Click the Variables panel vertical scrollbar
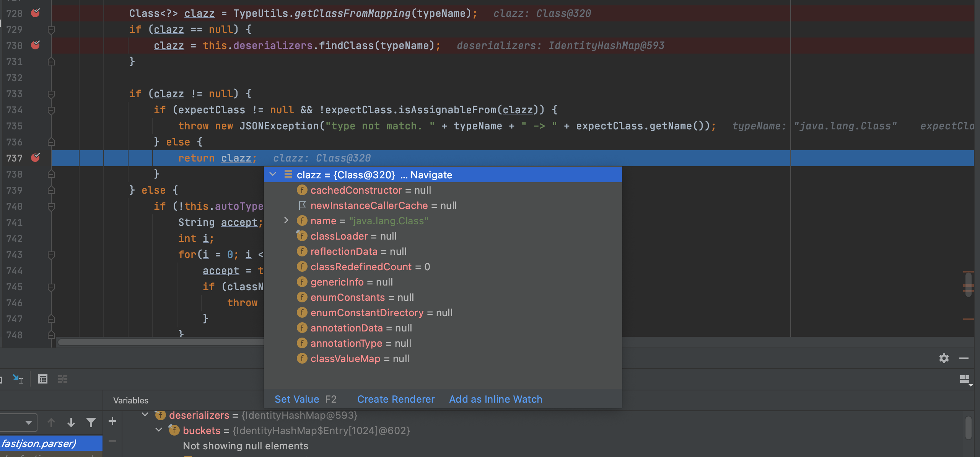Image resolution: width=980 pixels, height=457 pixels. coord(968,428)
